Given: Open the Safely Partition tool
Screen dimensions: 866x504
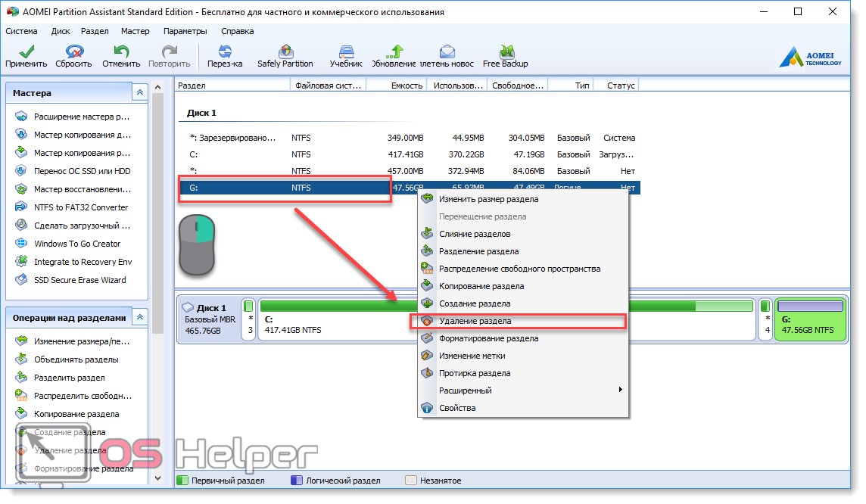Looking at the screenshot, I should 285,56.
